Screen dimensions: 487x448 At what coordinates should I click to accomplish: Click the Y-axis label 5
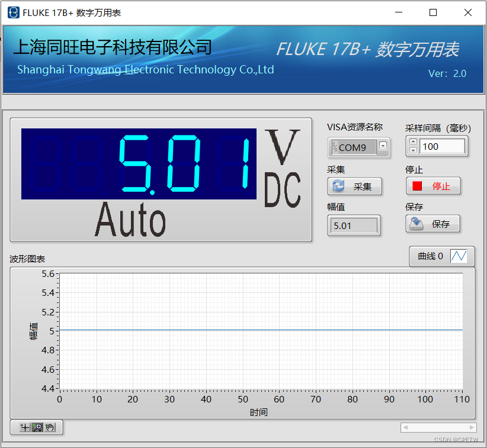(x=52, y=331)
